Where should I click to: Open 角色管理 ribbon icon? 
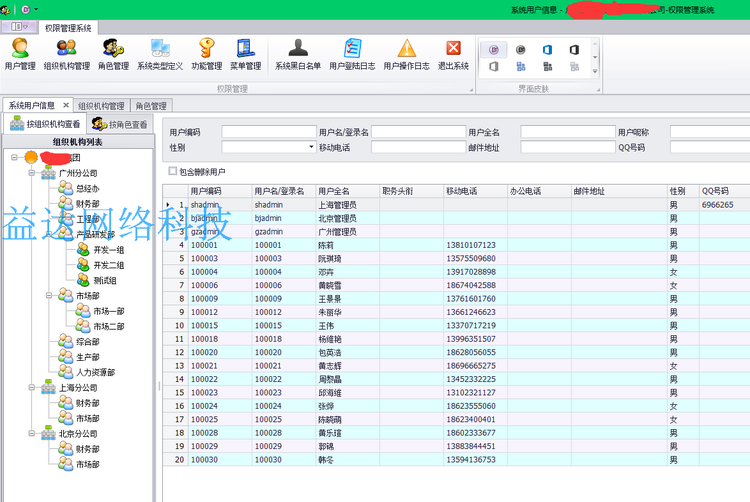113,54
